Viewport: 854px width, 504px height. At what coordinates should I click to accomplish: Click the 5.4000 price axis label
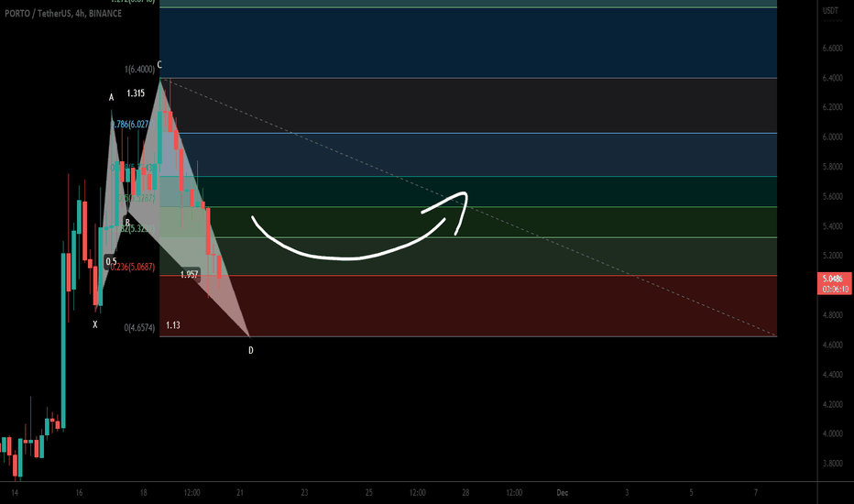pyautogui.click(x=833, y=226)
